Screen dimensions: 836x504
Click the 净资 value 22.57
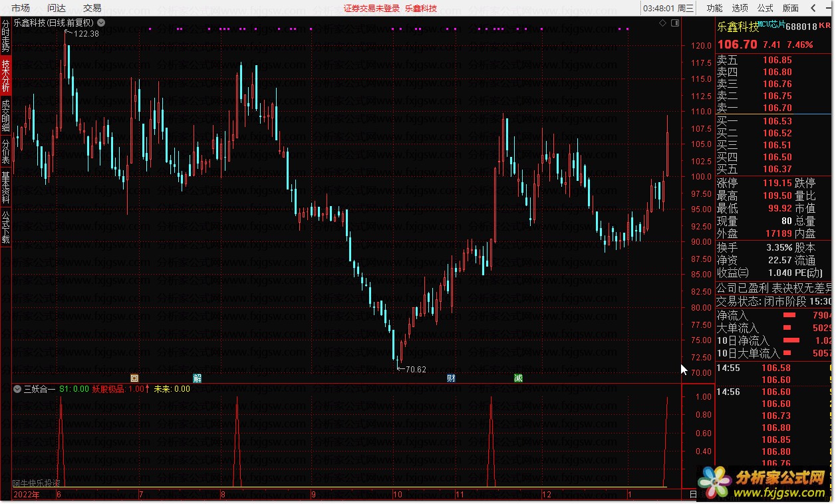[x=779, y=259]
